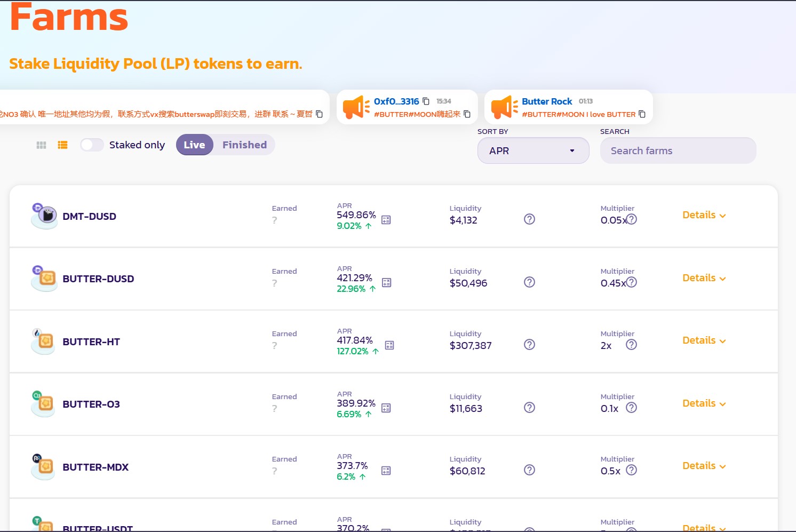Click the 549.86% APR value

click(356, 215)
